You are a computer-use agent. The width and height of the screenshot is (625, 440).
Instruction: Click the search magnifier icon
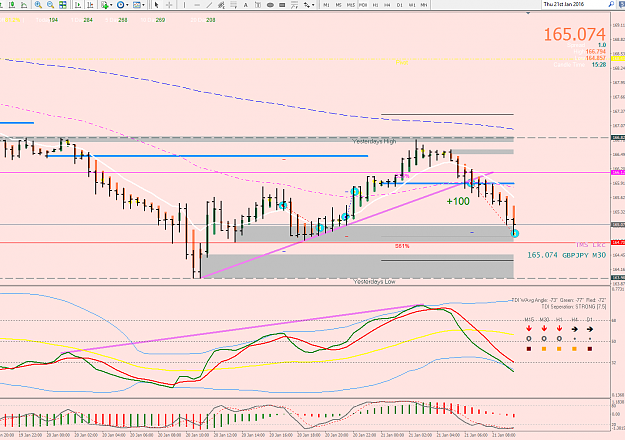pyautogui.click(x=611, y=4)
